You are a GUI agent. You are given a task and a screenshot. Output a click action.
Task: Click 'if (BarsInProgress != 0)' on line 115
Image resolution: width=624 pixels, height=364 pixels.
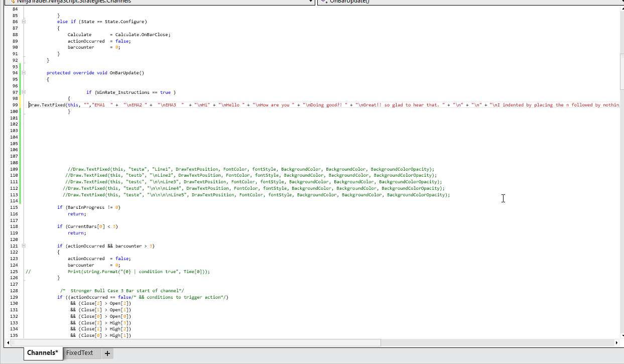pyautogui.click(x=89, y=207)
